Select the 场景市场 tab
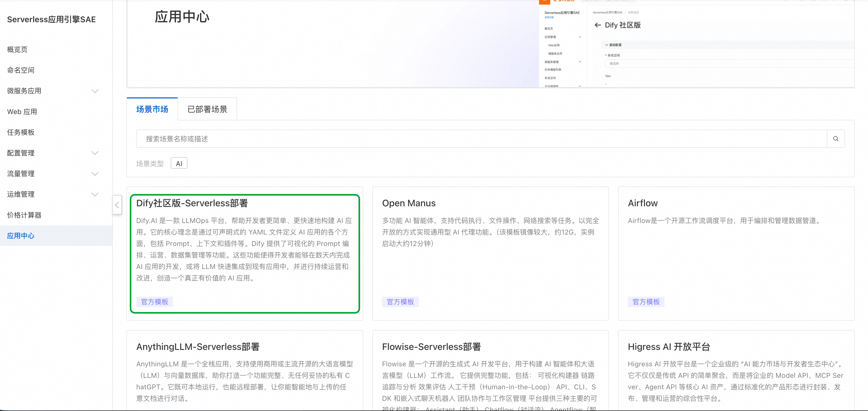This screenshot has height=411, width=868. pos(152,109)
